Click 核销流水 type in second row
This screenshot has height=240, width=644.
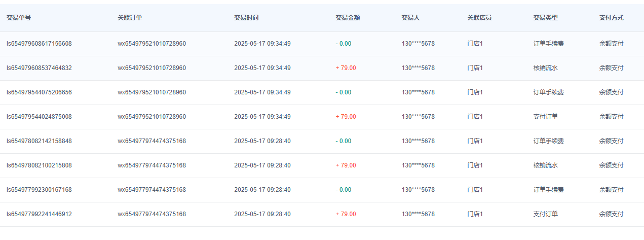[545, 68]
